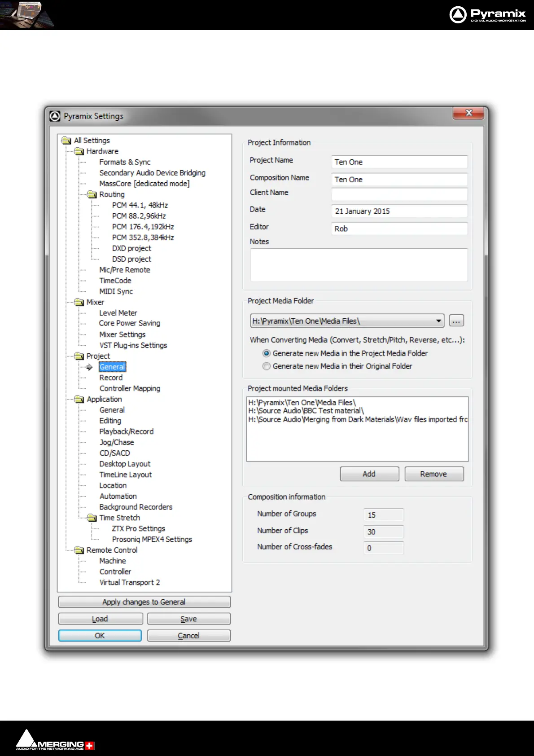
Task: Click the All Settings root folder icon
Action: 66,141
